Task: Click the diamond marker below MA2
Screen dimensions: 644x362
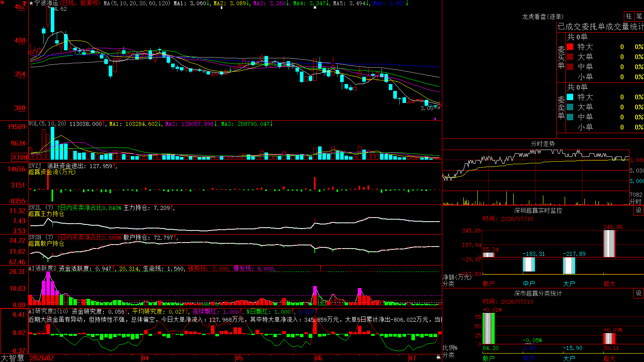Action: click(221, 8)
